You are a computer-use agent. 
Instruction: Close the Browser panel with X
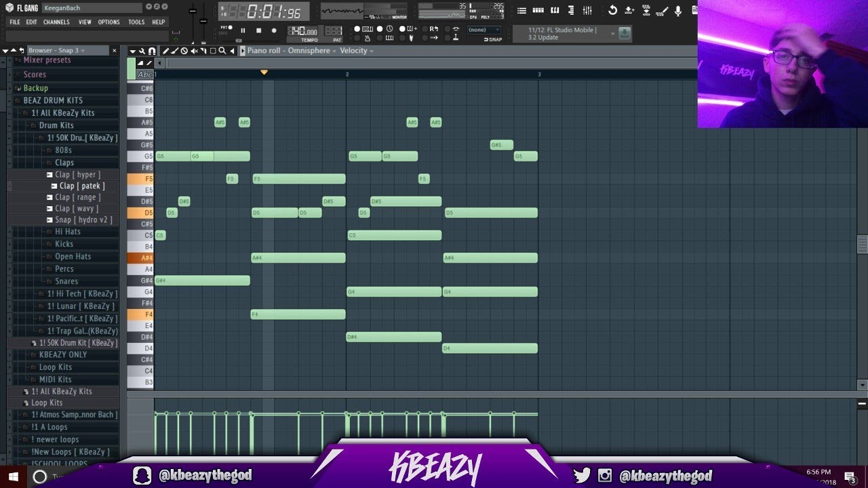[114, 51]
